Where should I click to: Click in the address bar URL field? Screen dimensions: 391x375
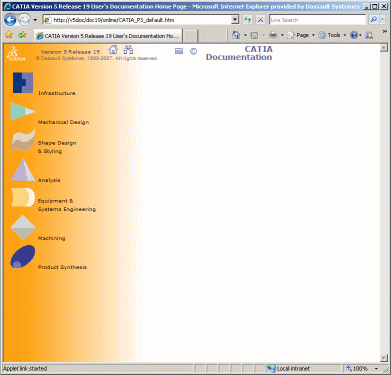[x=138, y=20]
